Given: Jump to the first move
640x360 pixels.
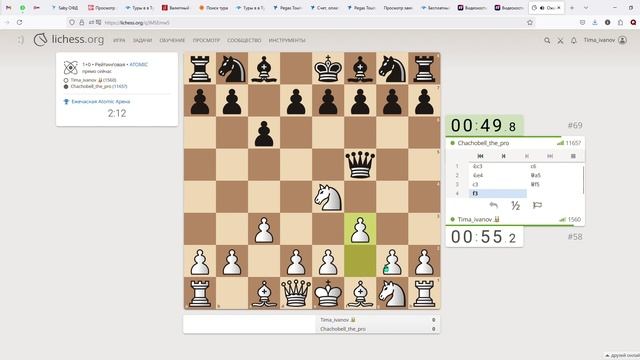Looking at the screenshot, I should click(x=480, y=156).
